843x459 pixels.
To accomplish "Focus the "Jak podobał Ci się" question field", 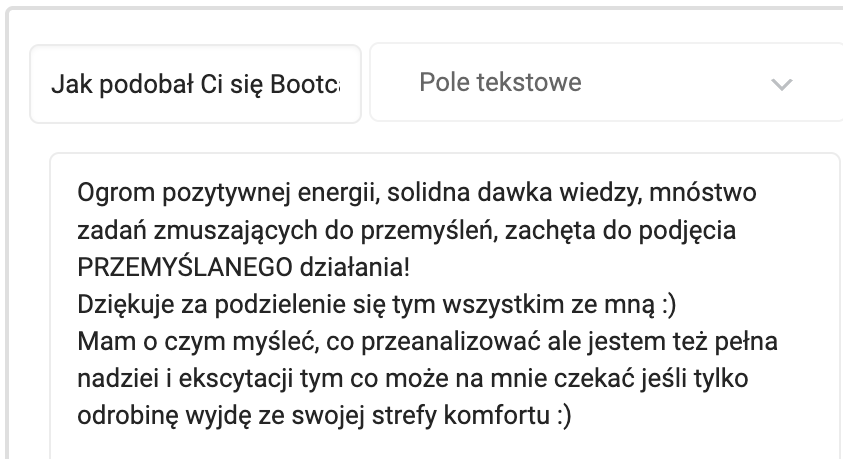I will tap(195, 84).
